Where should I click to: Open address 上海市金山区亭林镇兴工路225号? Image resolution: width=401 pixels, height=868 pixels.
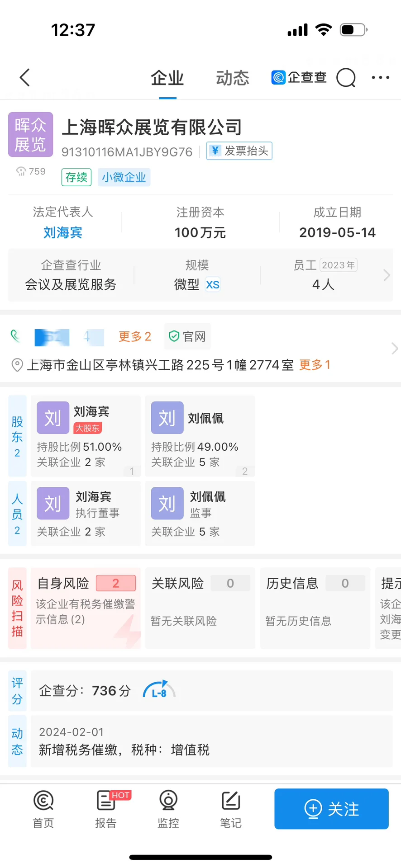click(x=160, y=365)
